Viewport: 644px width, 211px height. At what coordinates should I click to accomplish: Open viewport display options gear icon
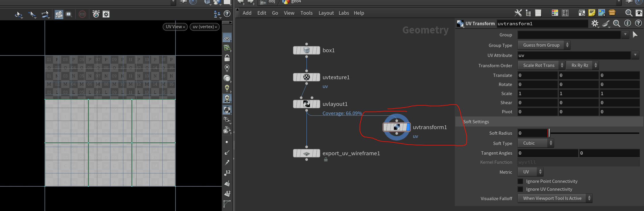106,14
